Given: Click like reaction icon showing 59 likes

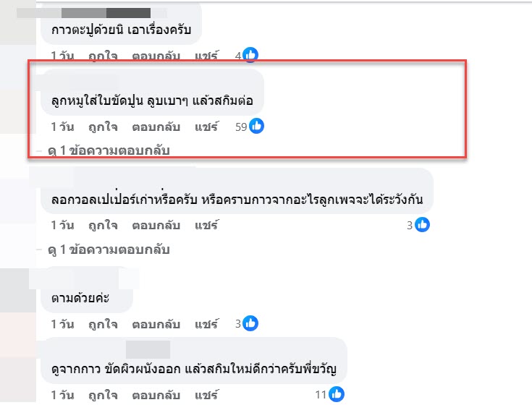Looking at the screenshot, I should [x=256, y=127].
